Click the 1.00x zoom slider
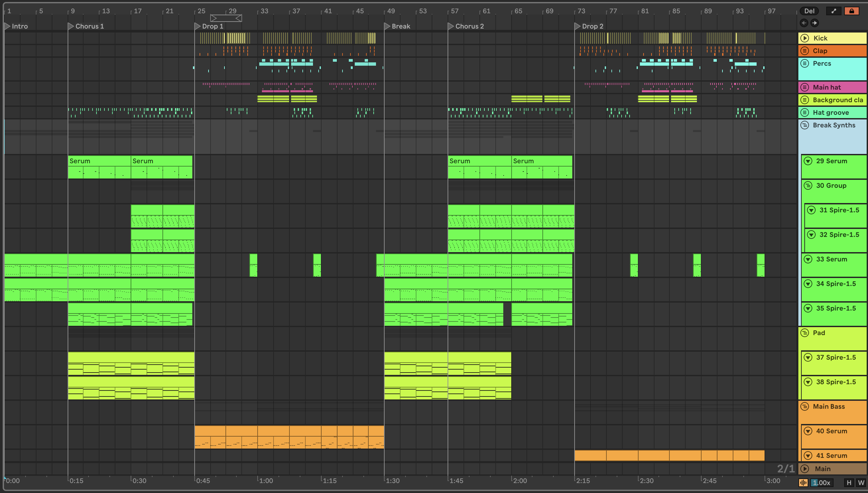 [x=821, y=482]
